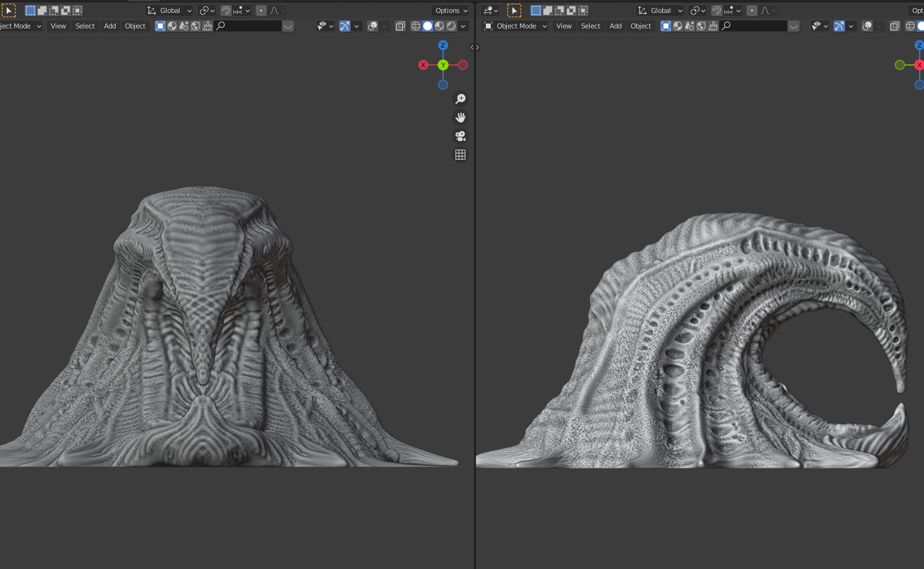
Task: Open the View menu in right viewport
Action: (564, 26)
